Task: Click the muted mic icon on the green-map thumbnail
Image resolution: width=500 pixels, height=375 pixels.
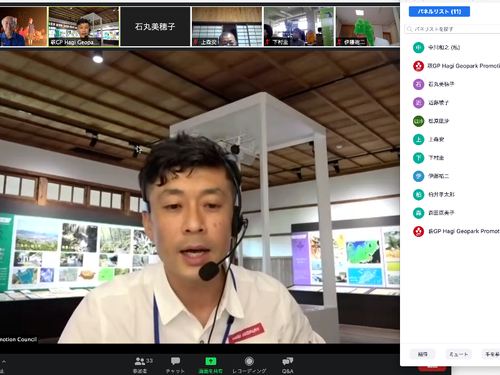Action: tap(340, 42)
